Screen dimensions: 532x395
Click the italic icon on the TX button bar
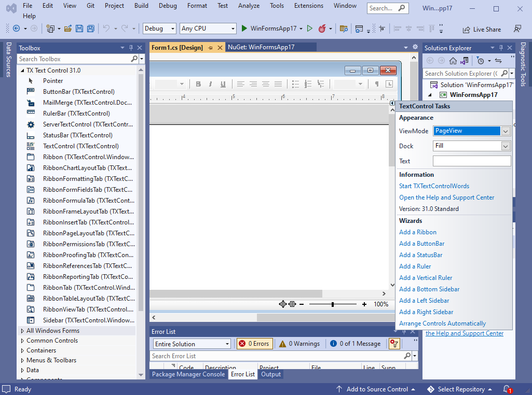pyautogui.click(x=211, y=83)
